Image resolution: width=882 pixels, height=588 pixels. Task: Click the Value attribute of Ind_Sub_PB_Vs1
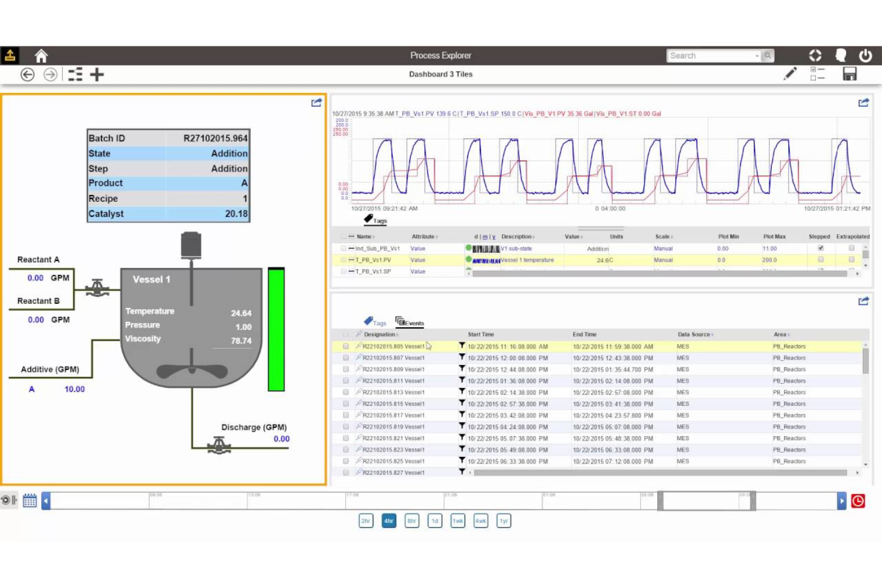pos(418,248)
